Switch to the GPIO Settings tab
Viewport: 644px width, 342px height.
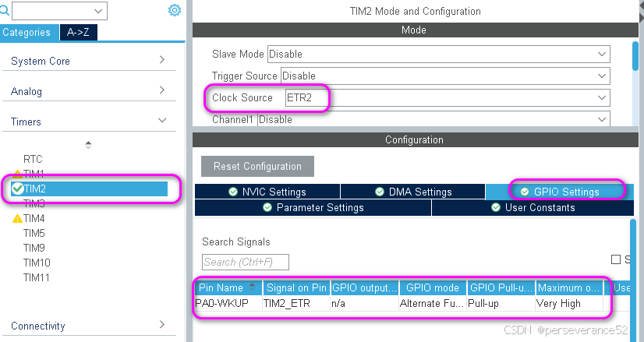click(x=561, y=192)
